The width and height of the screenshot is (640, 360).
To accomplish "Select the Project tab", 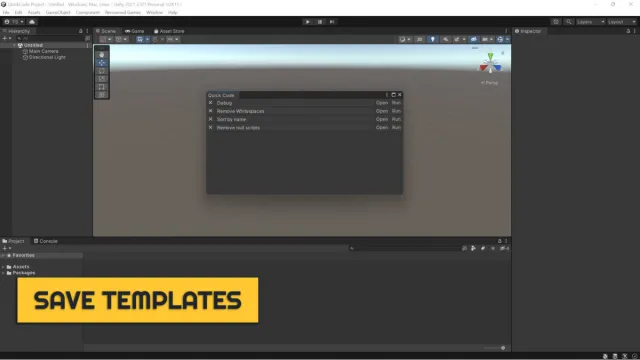I will point(13,241).
